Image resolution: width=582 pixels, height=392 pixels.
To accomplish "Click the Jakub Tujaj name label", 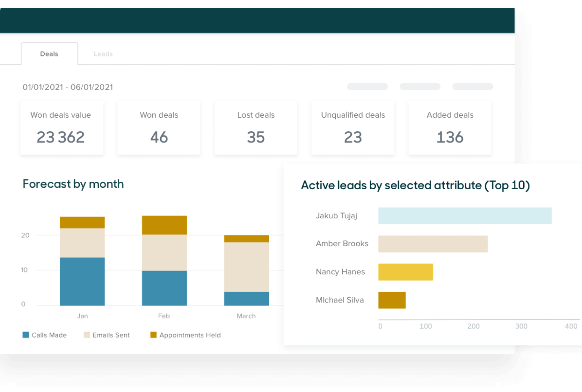I will [x=336, y=216].
